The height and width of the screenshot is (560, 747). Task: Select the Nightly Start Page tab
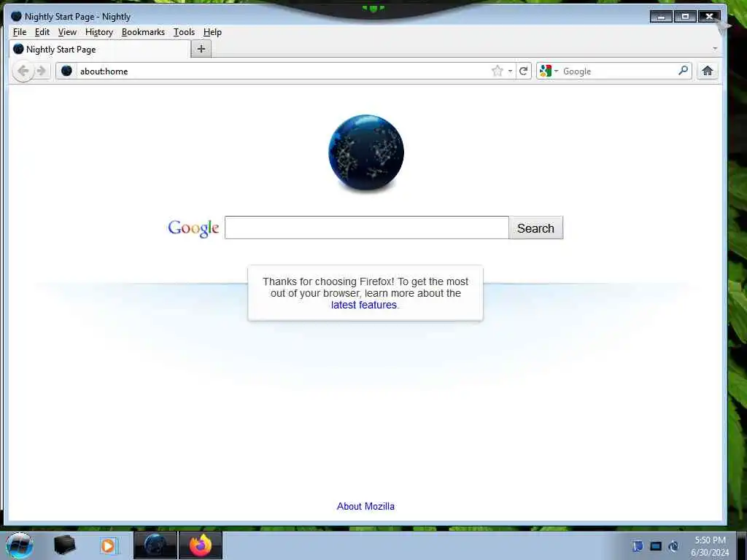click(x=99, y=49)
